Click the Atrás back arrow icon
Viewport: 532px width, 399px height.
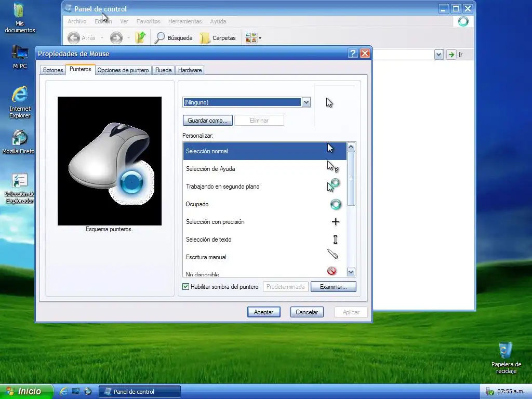pos(74,38)
